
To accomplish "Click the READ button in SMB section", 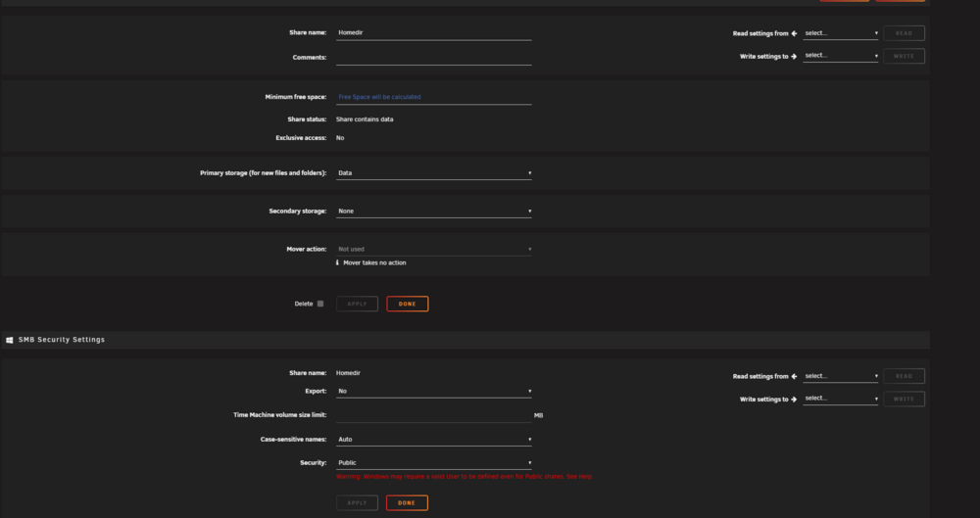I will pyautogui.click(x=904, y=376).
